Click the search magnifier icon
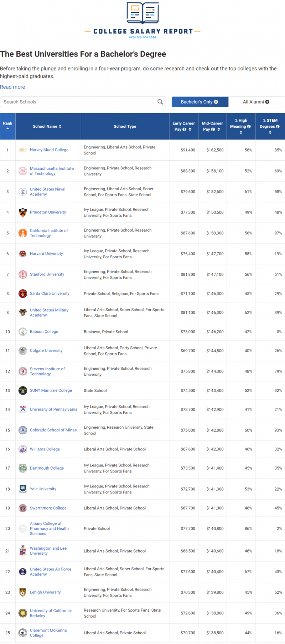The image size is (285, 644). click(160, 102)
